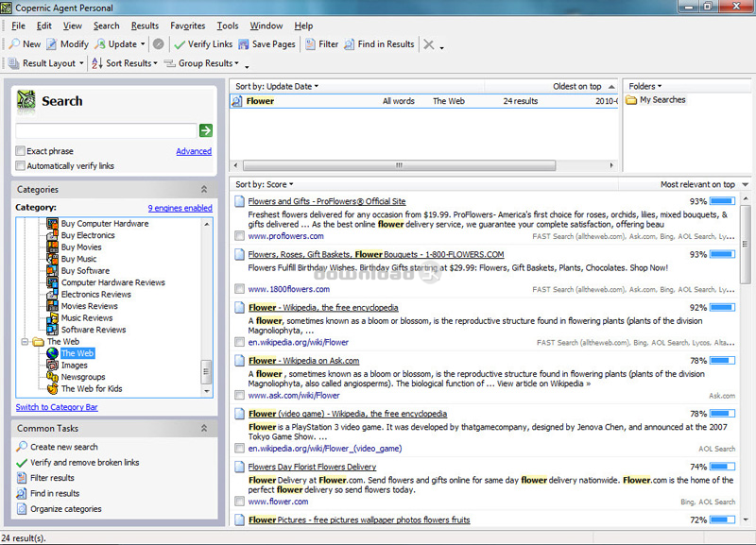Toggle Automatically verify links checkbox
Screen dimensions: 756x545
coord(20,165)
